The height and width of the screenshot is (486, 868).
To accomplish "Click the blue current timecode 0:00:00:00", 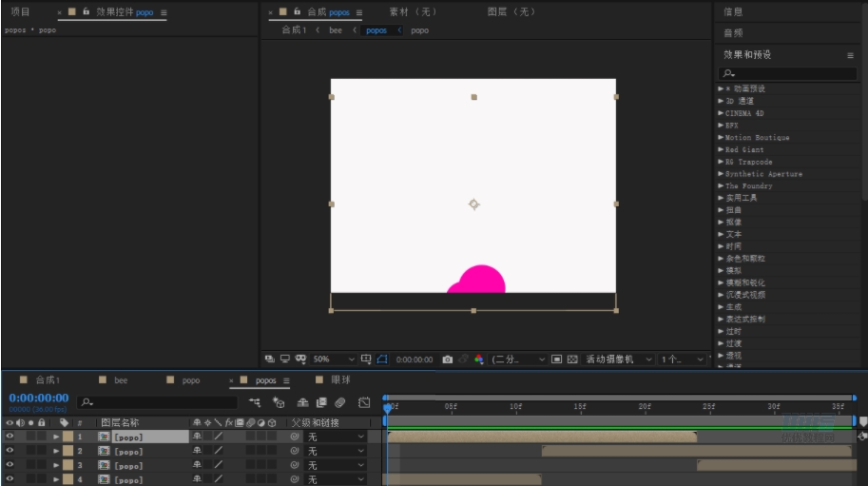I will (39, 398).
